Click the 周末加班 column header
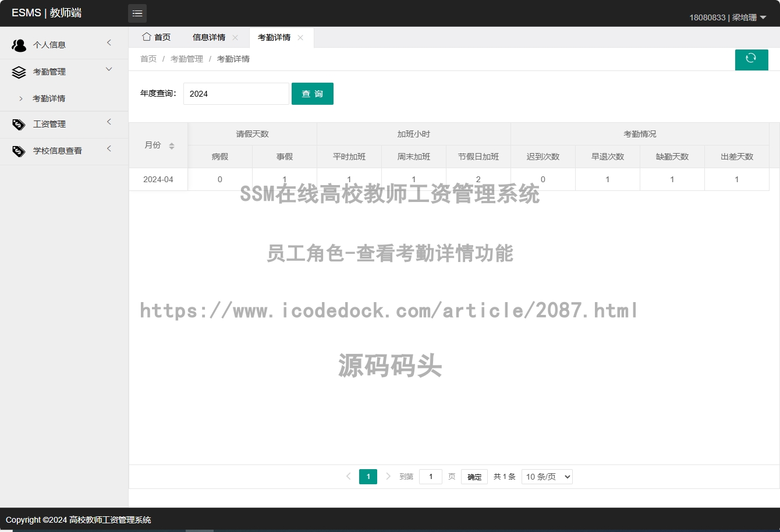780x532 pixels. point(414,157)
